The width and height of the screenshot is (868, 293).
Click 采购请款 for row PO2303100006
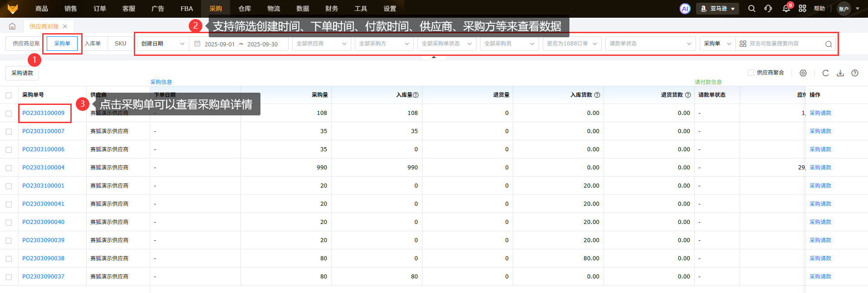coord(820,149)
